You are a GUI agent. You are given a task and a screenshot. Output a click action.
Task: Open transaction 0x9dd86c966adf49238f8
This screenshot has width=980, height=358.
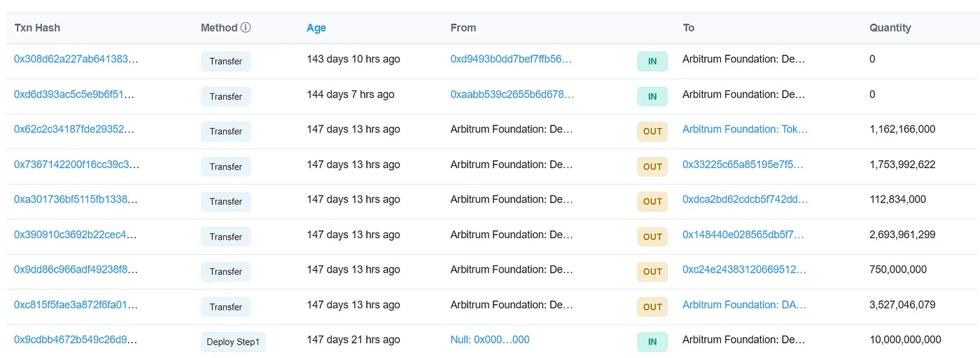tap(76, 270)
